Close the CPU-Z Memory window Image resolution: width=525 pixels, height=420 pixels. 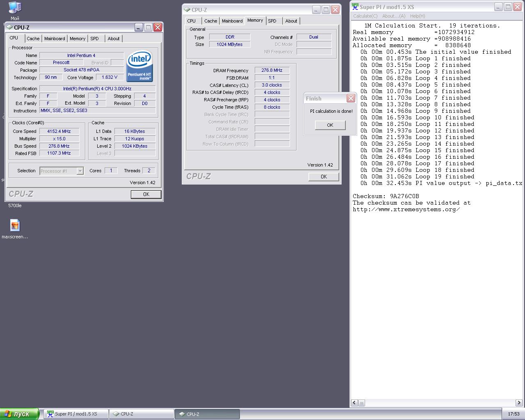coord(336,10)
